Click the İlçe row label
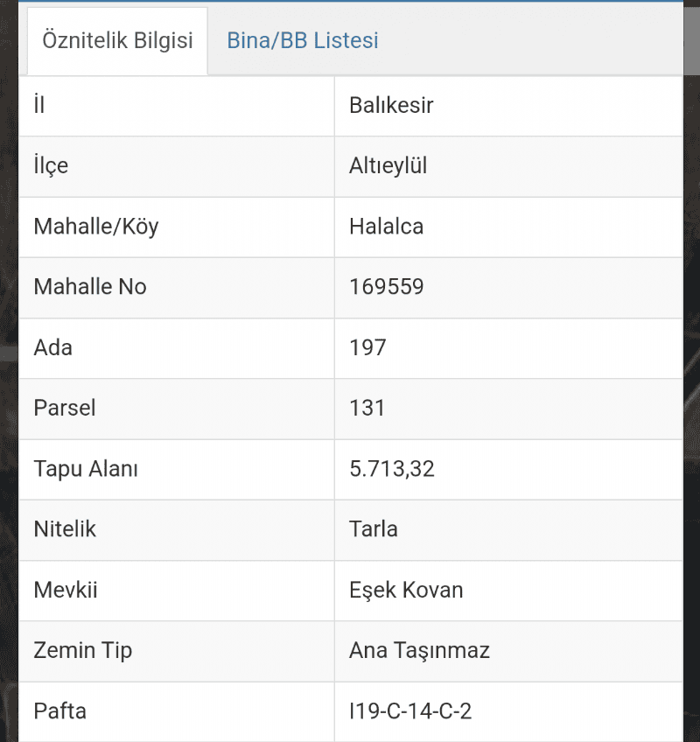Image resolution: width=700 pixels, height=742 pixels. point(51,165)
